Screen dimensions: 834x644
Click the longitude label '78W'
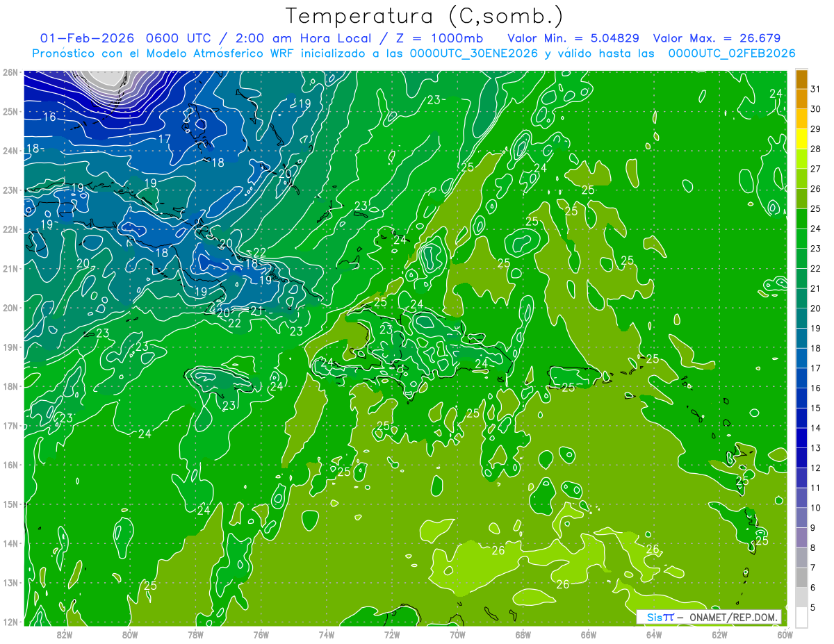pyautogui.click(x=195, y=634)
